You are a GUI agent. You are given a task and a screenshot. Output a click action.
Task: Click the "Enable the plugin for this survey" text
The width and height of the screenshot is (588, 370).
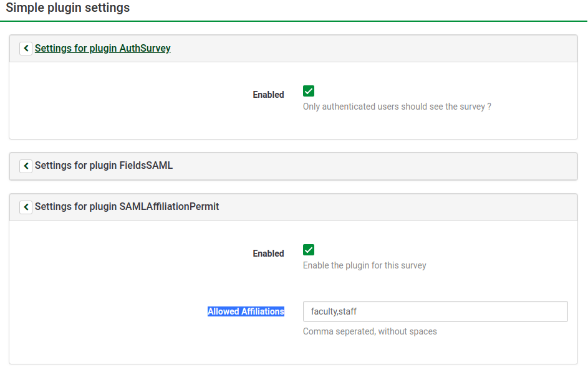click(364, 265)
